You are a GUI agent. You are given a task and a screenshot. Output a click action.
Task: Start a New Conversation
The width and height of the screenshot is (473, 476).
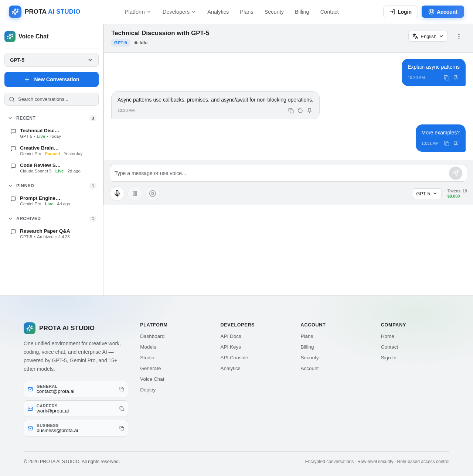coord(51,79)
